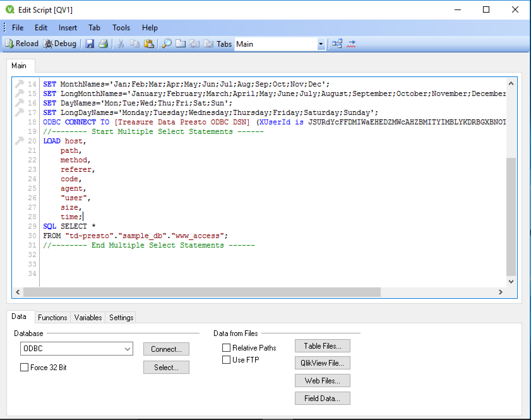Click marker arrow on line 17
Image resolution: width=531 pixels, height=420 pixels.
[x=20, y=112]
